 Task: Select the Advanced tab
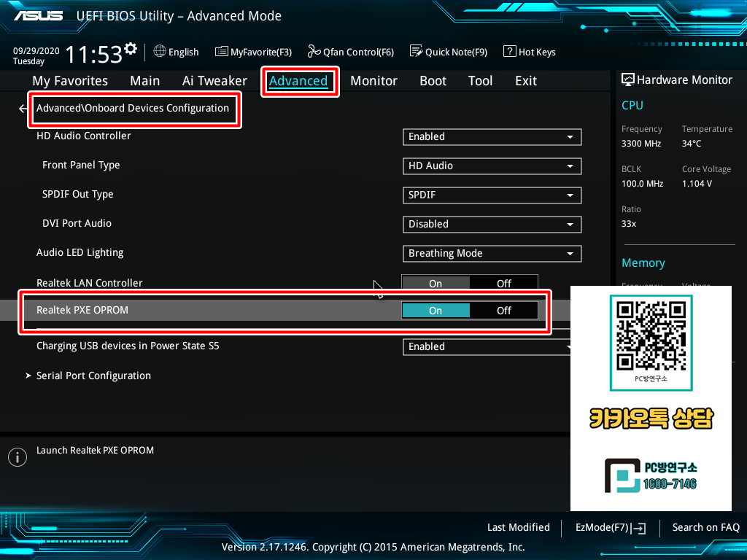(x=298, y=81)
